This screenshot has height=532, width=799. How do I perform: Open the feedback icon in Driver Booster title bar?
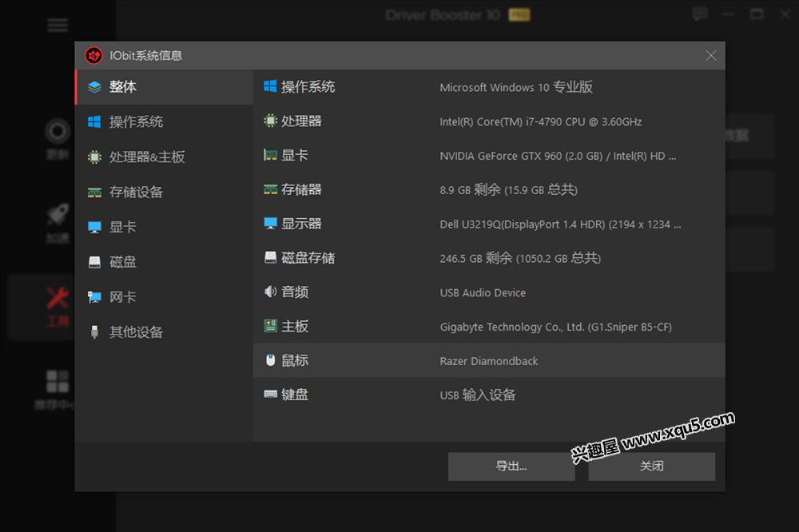point(700,14)
